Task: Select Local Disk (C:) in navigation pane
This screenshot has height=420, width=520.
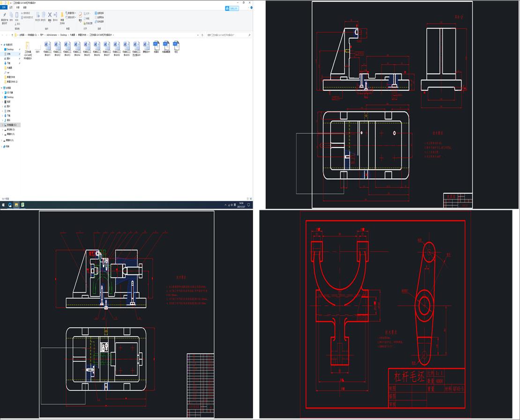Action: 11,125
